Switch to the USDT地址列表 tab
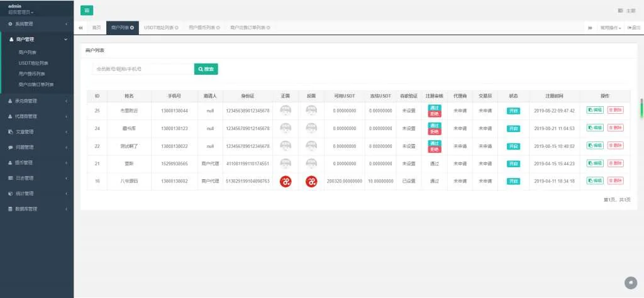Screen dimensions: 644x298 158,28
